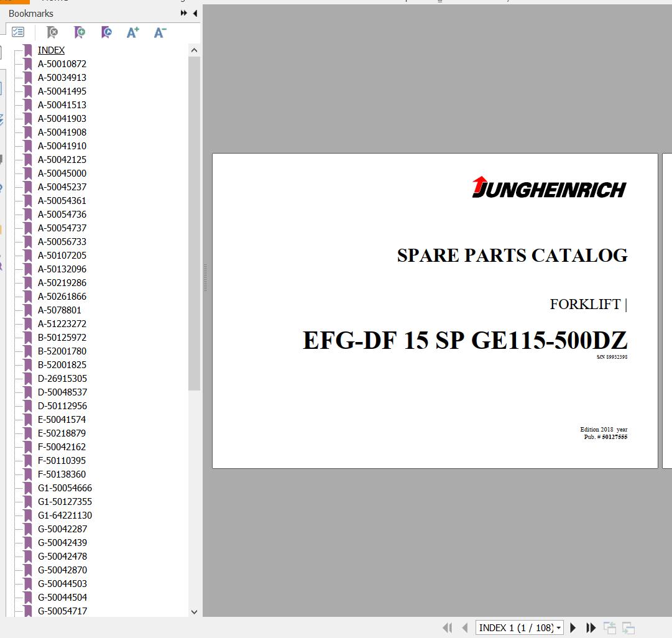Select bookmark F-50042162

(62, 447)
